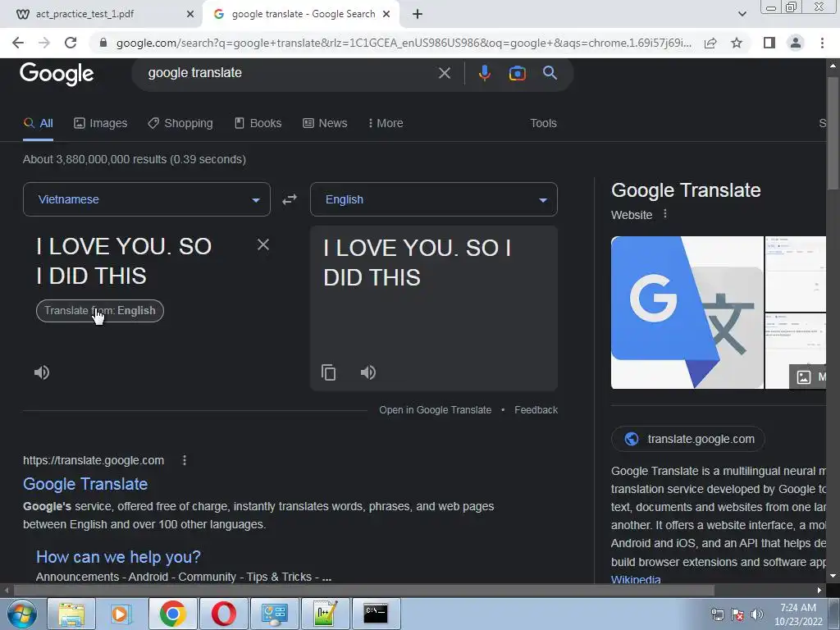
Task: Clear the search box text
Action: [444, 73]
